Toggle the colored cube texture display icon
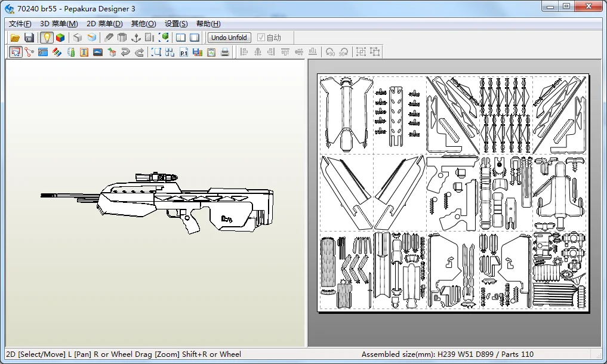Image resolution: width=607 pixels, height=364 pixels. [60, 38]
